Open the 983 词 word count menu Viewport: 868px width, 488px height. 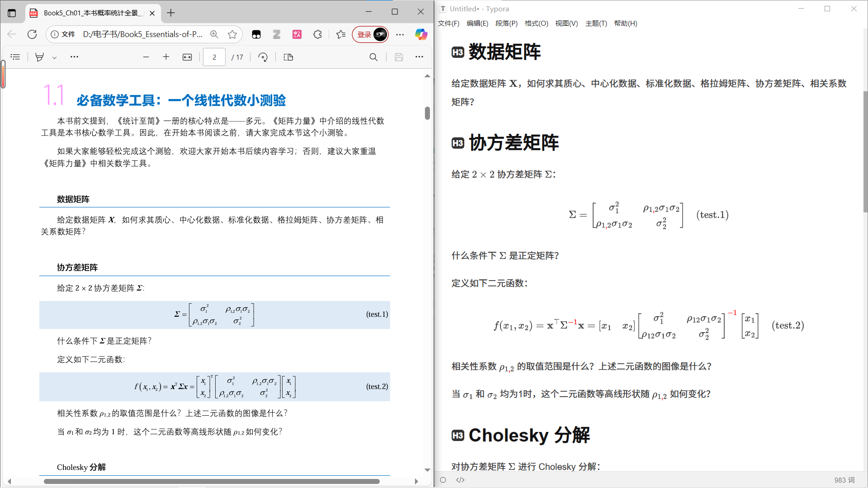click(x=844, y=480)
